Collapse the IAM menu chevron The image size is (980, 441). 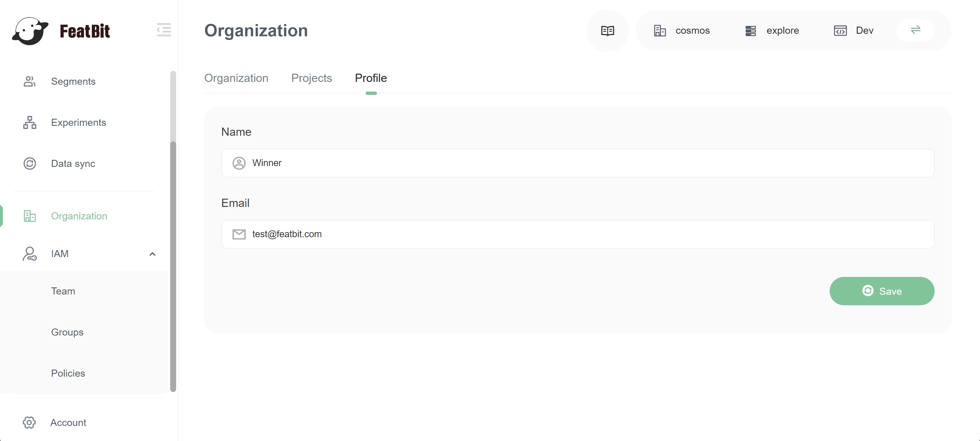152,254
